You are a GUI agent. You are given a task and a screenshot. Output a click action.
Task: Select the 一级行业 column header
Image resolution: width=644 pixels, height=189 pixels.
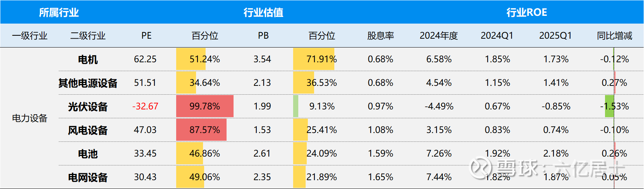tap(30, 36)
